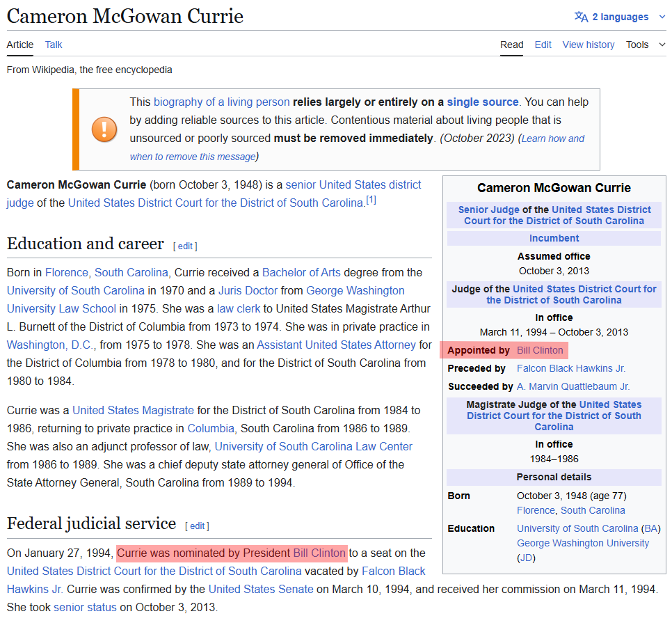Click the Incumbent link in infobox
This screenshot has width=672, height=623.
coord(554,238)
